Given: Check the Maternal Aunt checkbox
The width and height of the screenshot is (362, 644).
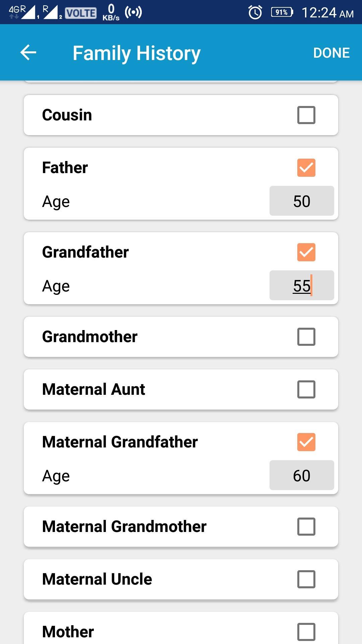Looking at the screenshot, I should coord(306,389).
